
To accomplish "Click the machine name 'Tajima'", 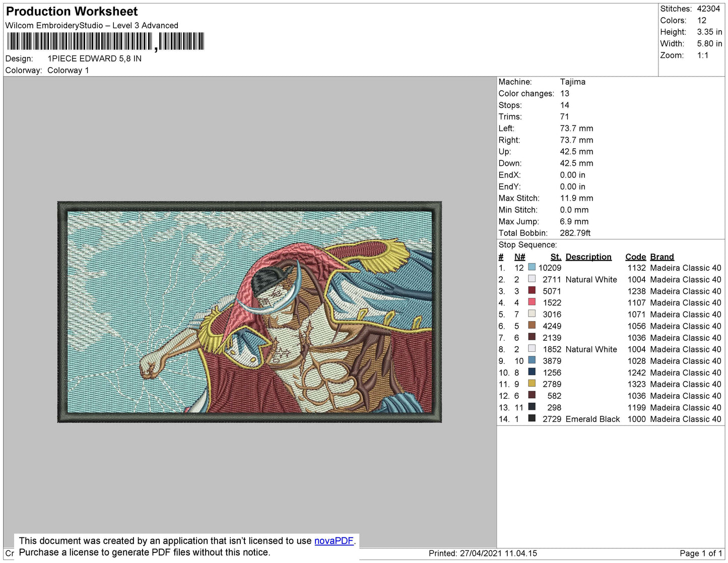I will pos(573,82).
